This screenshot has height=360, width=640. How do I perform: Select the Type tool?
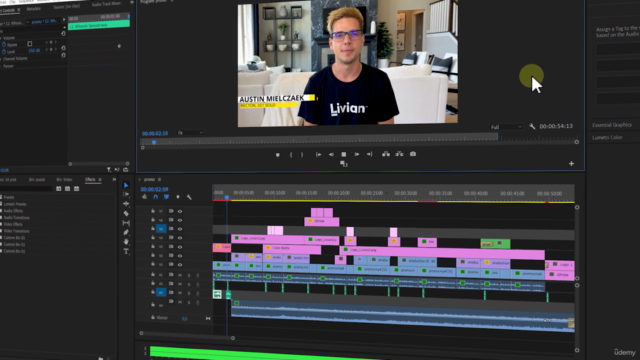(x=126, y=251)
